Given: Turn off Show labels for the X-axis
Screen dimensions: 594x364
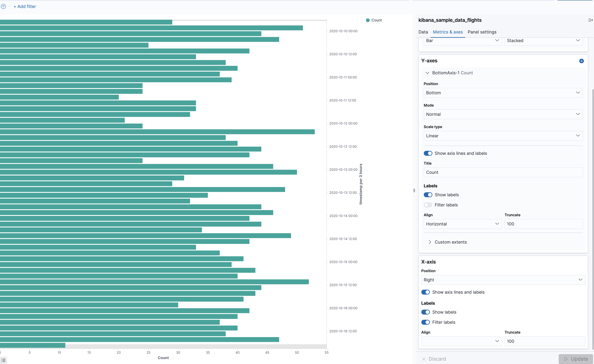Looking at the screenshot, I should 426,312.
